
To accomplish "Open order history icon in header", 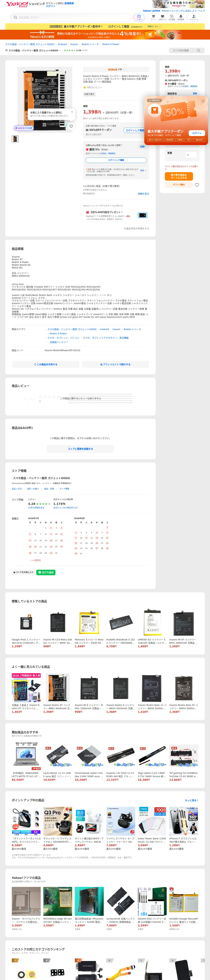I will click(x=172, y=17).
